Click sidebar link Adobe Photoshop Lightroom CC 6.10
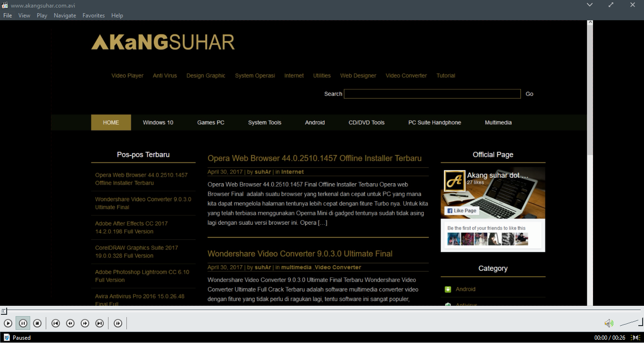The height and width of the screenshot is (343, 644). point(142,276)
